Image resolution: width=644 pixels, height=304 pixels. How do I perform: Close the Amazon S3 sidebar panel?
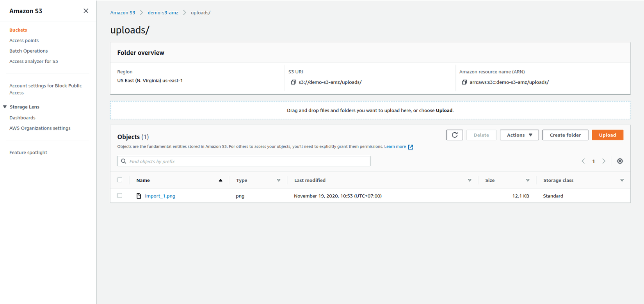coord(86,11)
